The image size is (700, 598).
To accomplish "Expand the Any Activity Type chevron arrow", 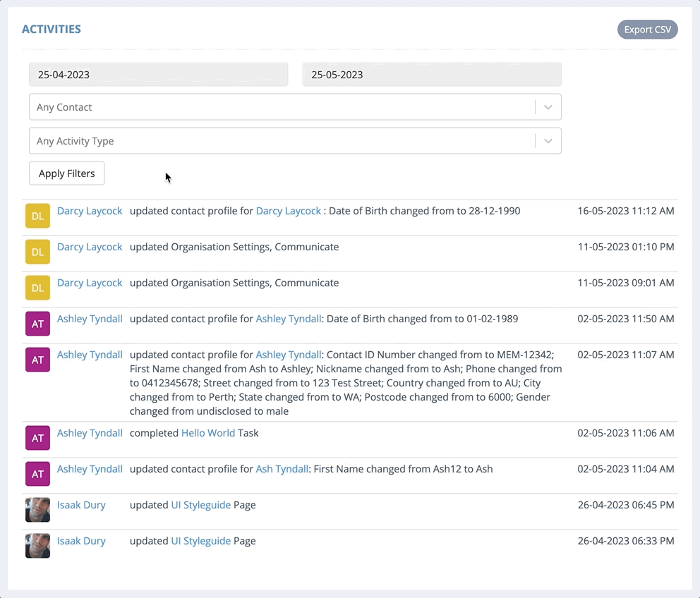I will (548, 141).
